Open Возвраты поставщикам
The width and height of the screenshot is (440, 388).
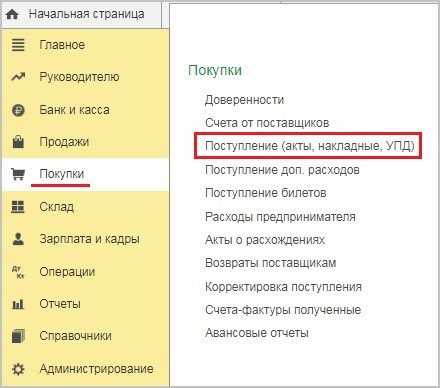pos(270,263)
